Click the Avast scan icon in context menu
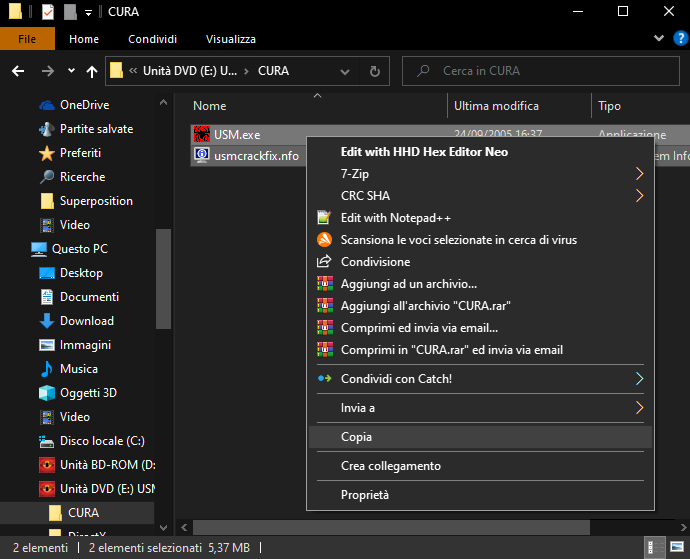 324,239
